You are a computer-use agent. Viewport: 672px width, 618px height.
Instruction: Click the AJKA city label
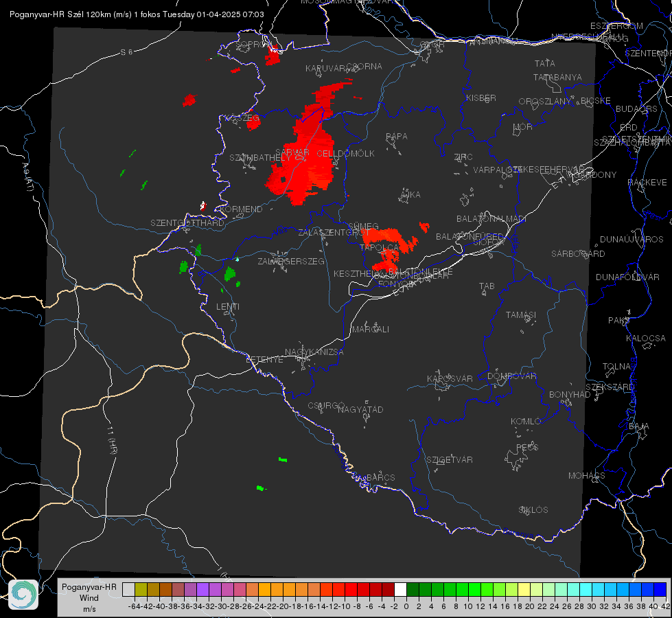pyautogui.click(x=410, y=194)
